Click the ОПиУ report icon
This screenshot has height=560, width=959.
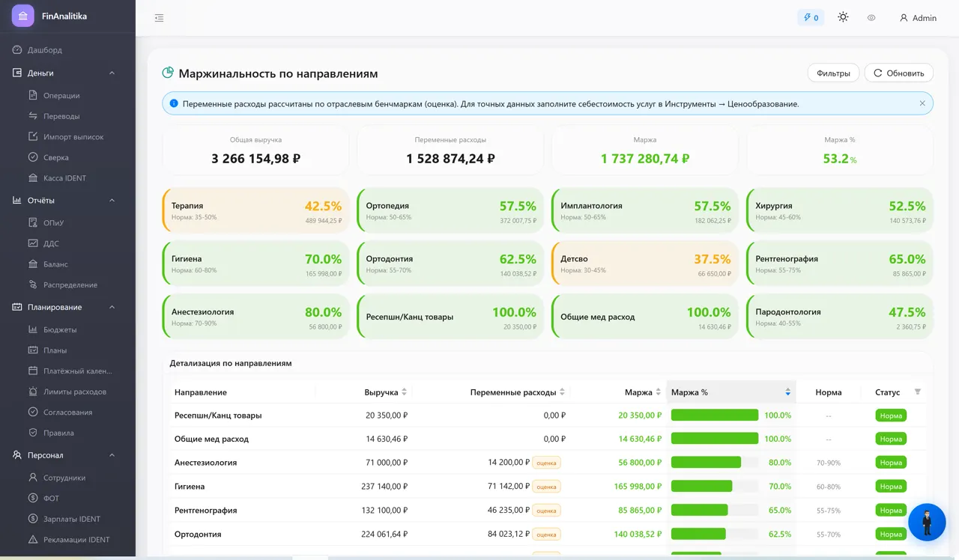[33, 222]
